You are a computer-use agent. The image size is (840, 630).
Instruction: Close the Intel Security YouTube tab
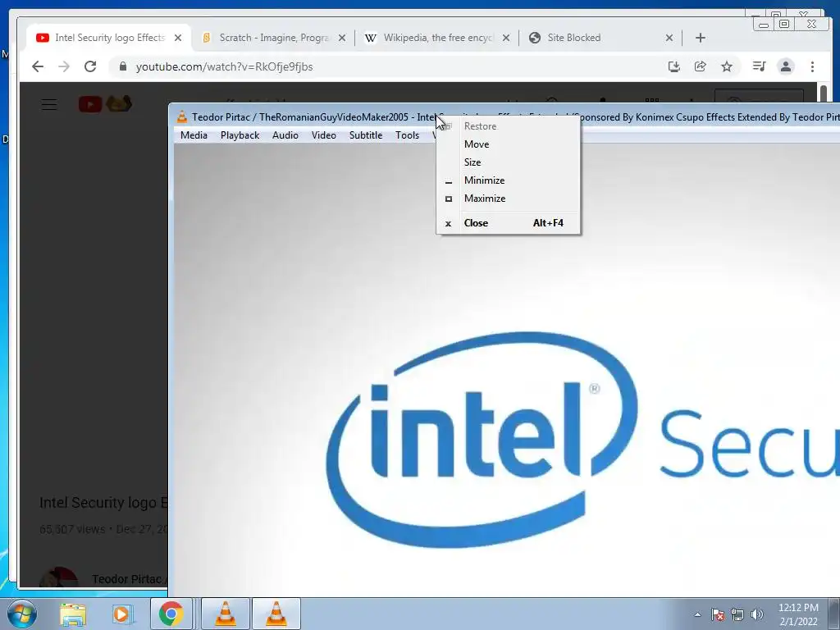tap(178, 38)
